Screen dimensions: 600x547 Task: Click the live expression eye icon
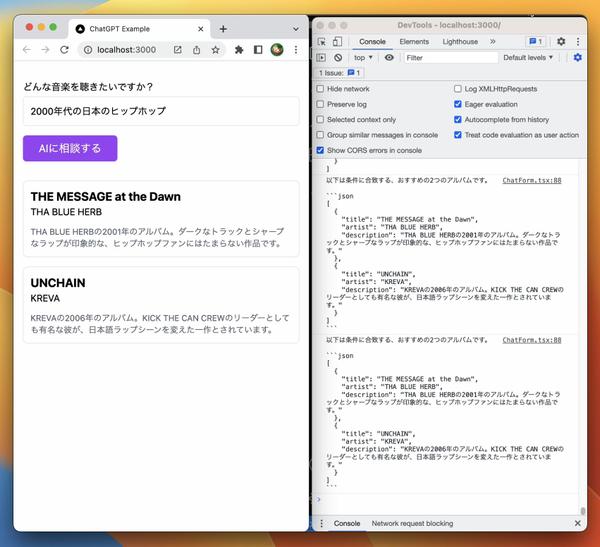click(x=389, y=57)
